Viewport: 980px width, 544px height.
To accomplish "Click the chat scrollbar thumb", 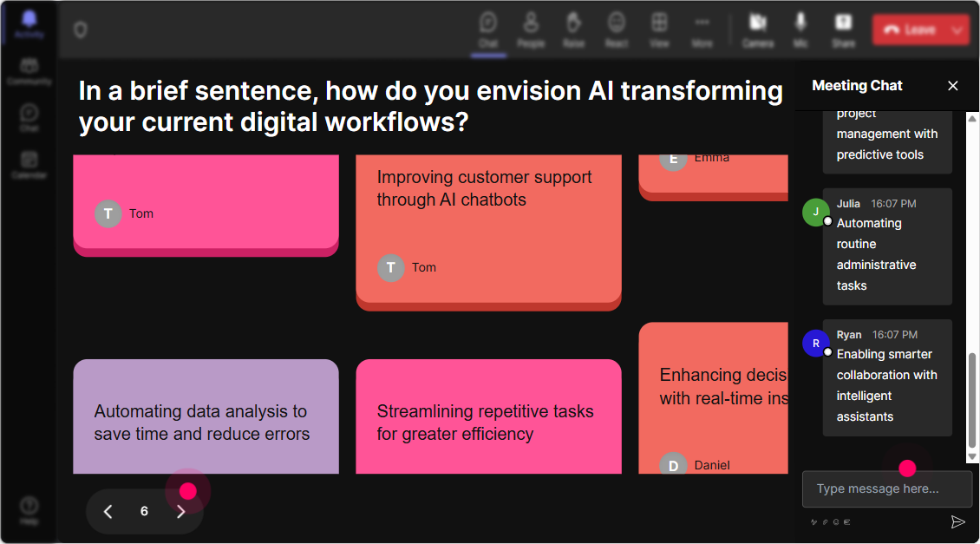I will tap(972, 400).
